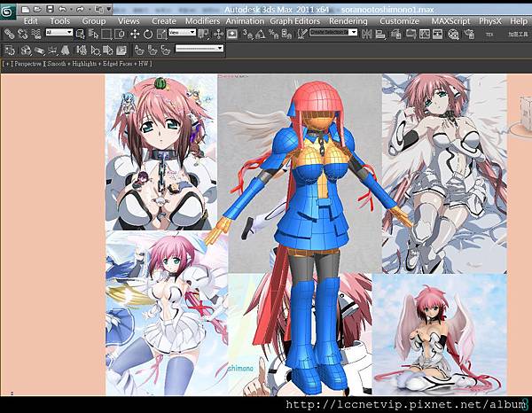
Task: Click the render preset teapot A icon
Action: (138, 51)
